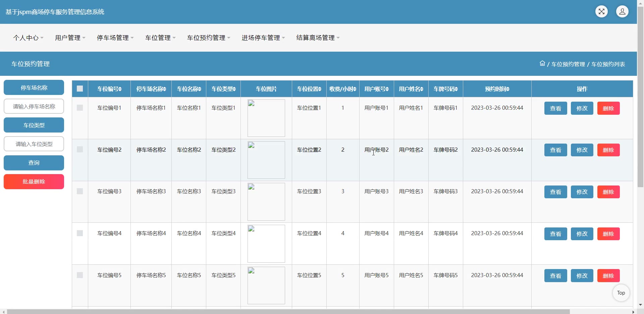Sort by 用户姓名 column arrows
Viewport: 644px width, 314px height.
422,89
